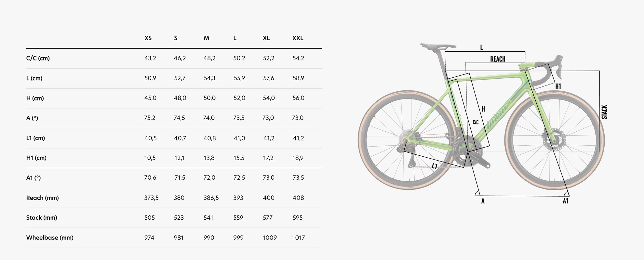Click the 373,5 reach value for XS
Image resolution: width=644 pixels, height=260 pixels.
[x=151, y=198]
